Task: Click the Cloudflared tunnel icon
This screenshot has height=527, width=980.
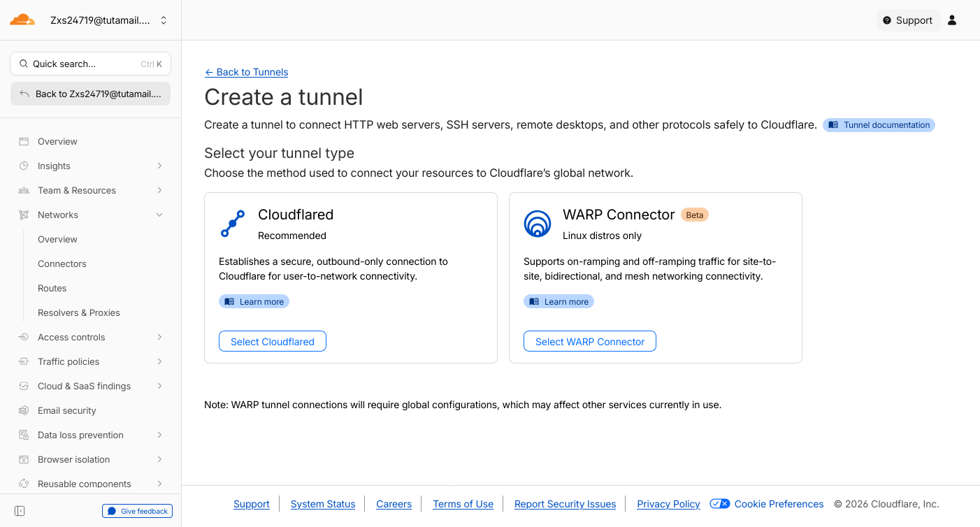Action: coord(233,224)
